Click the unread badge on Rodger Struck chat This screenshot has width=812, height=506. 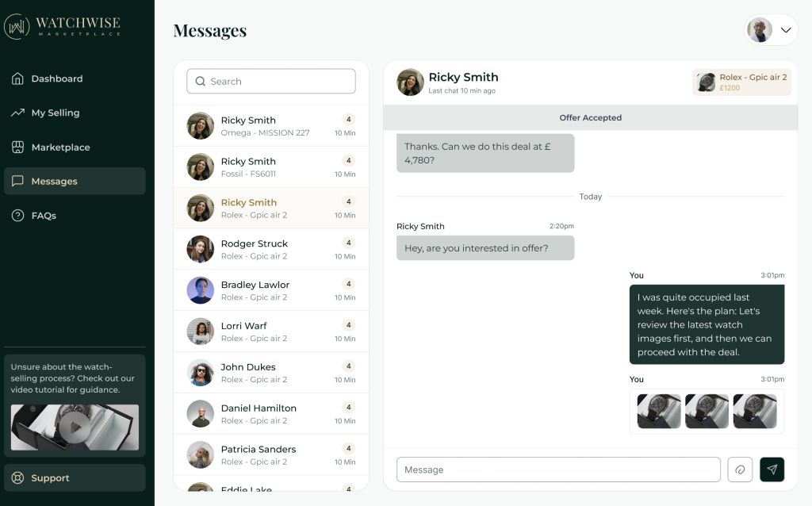349,243
